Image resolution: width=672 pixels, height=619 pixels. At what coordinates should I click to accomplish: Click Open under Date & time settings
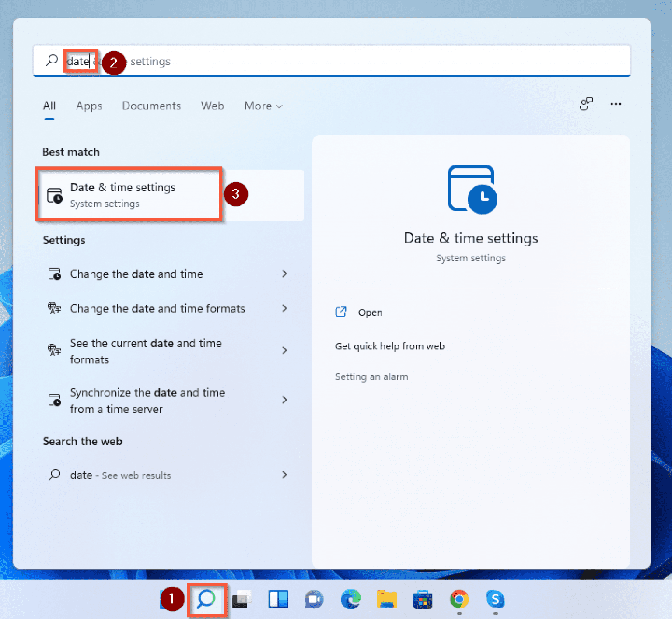coord(370,312)
